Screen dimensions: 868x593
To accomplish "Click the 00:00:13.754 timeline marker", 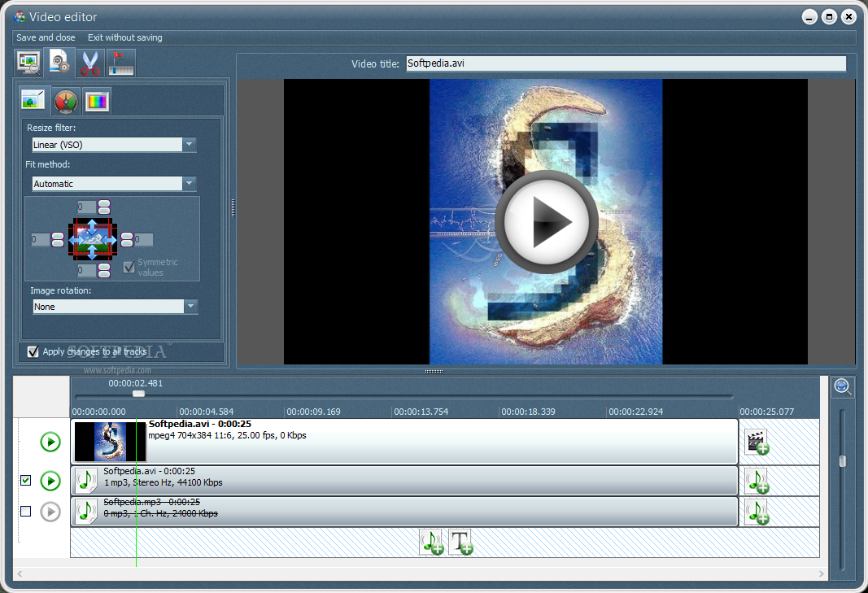I will click(x=421, y=412).
